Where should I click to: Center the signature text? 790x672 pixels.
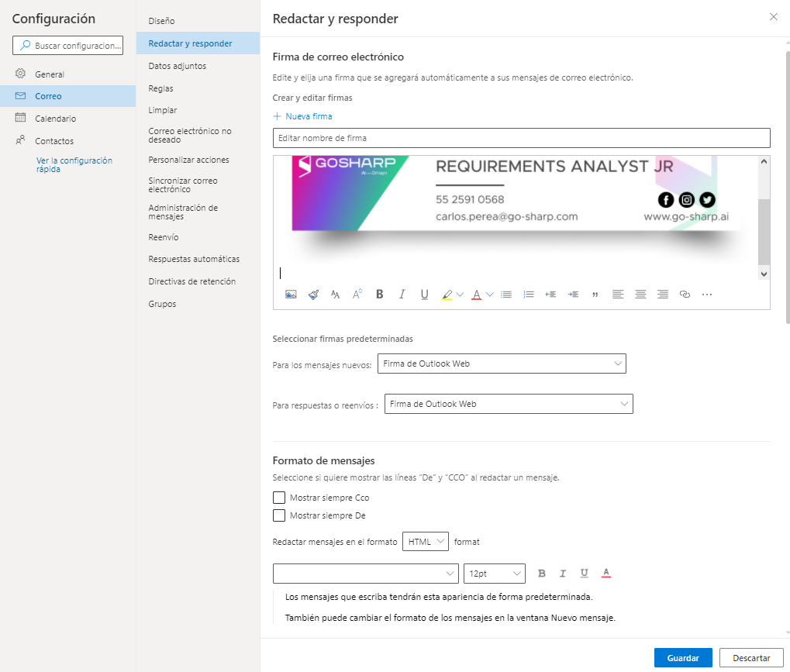coord(640,295)
